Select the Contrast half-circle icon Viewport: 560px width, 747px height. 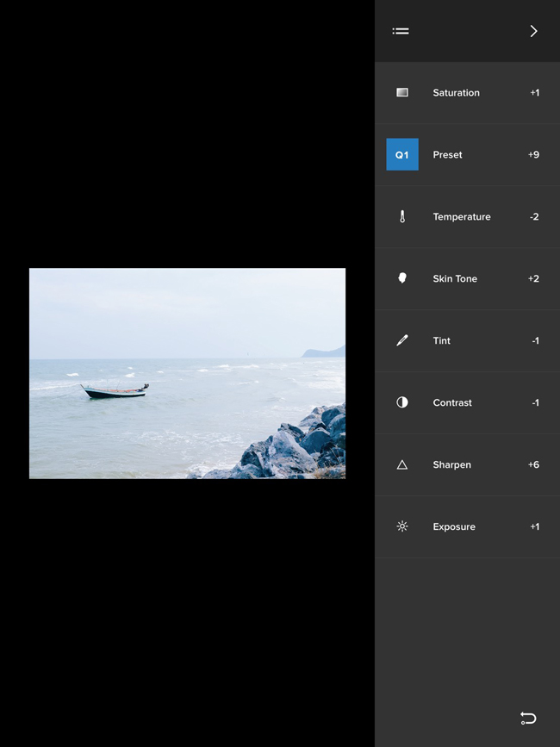(402, 402)
